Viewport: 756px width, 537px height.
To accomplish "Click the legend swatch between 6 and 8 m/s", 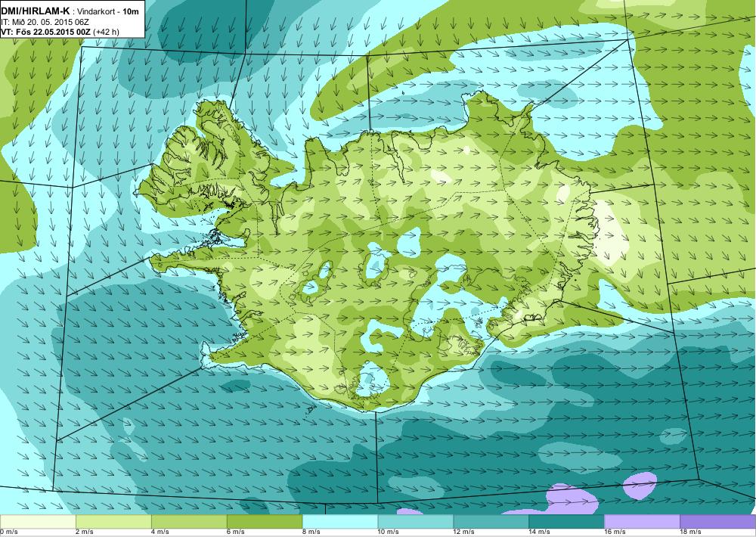I will click(265, 522).
